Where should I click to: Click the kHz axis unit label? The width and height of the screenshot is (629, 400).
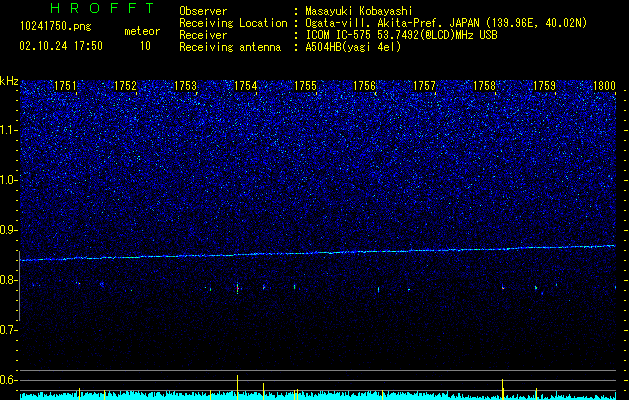9,81
